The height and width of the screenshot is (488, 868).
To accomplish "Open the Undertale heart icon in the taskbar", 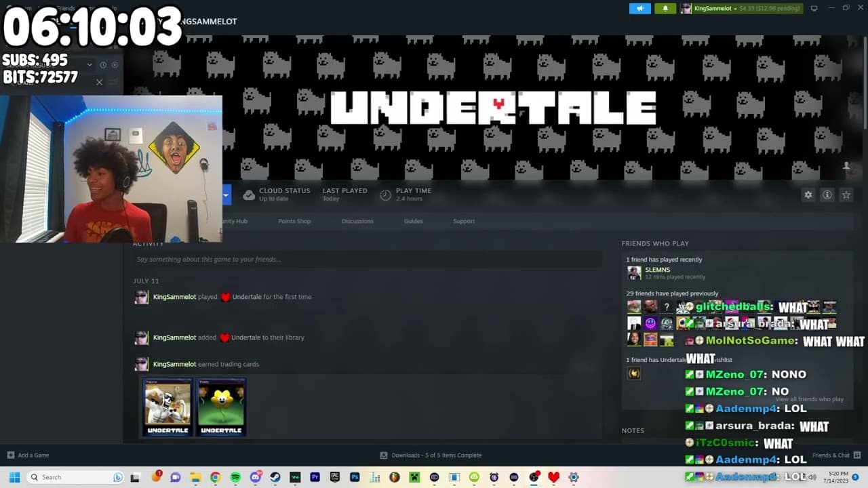I will (x=553, y=477).
